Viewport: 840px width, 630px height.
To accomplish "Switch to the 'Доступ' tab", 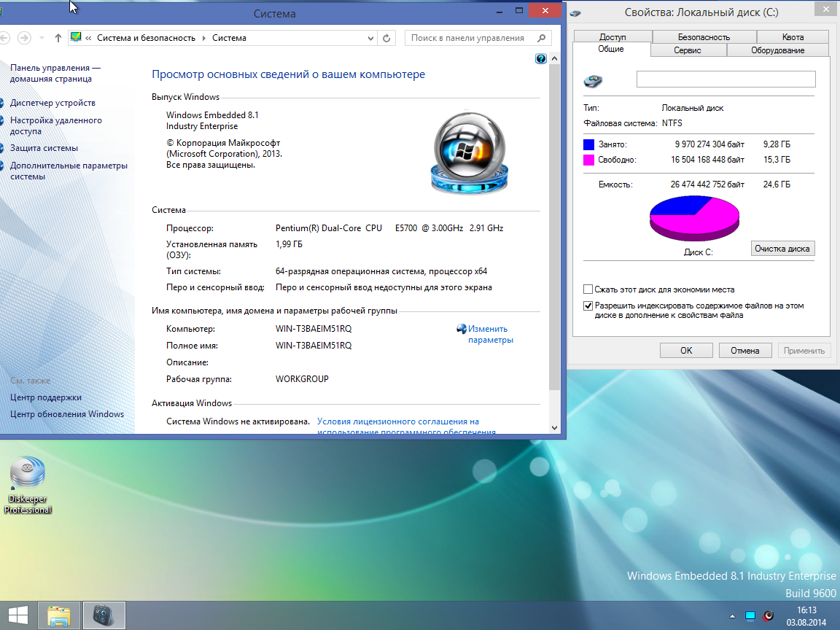I will click(x=612, y=37).
